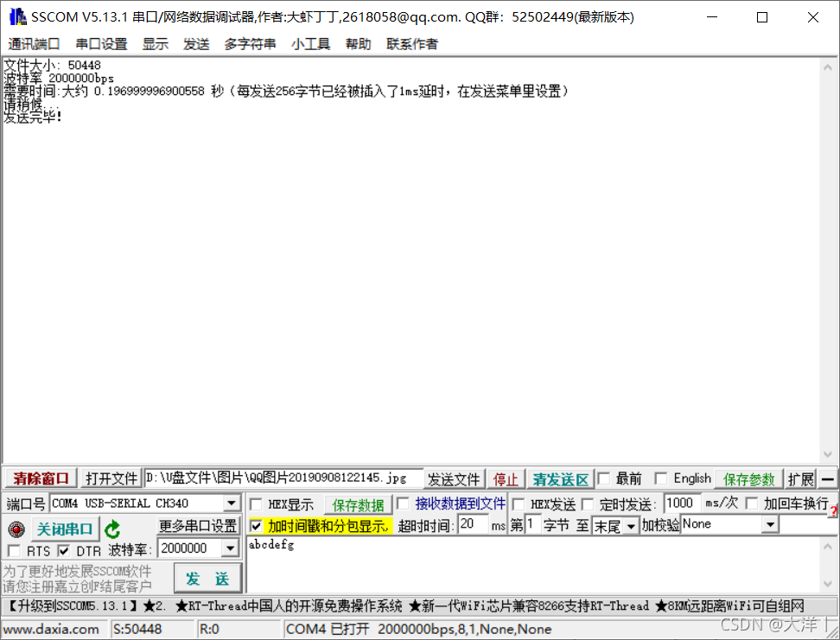Open the 帮助 menu

point(359,44)
